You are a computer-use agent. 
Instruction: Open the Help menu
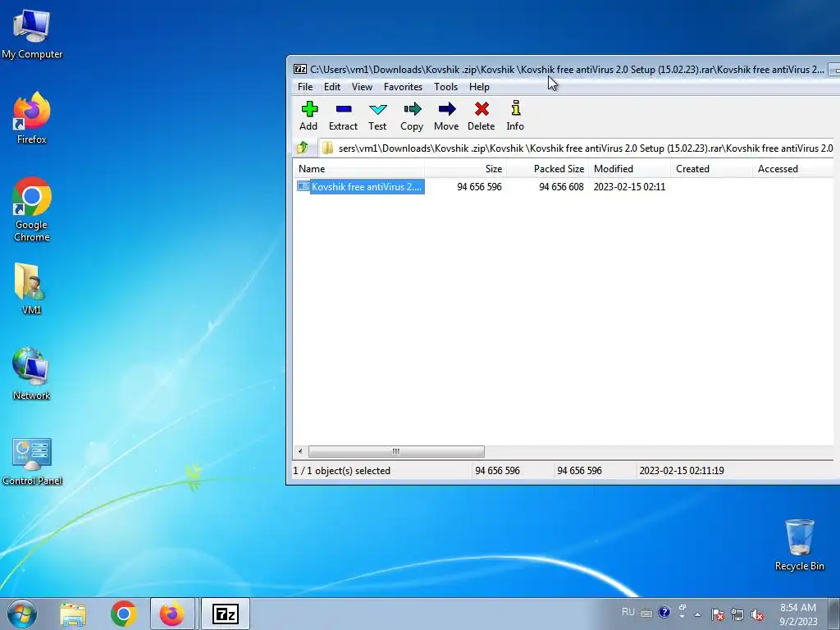coord(479,87)
